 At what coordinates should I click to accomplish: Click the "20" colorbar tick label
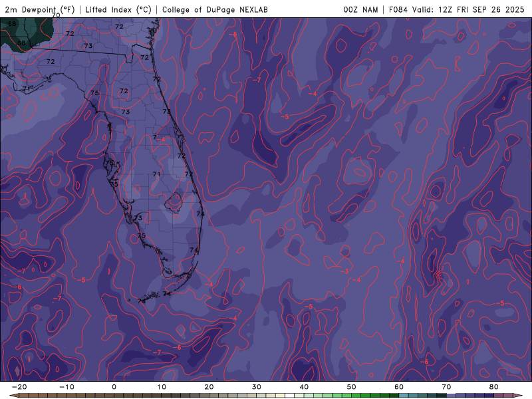click(209, 387)
